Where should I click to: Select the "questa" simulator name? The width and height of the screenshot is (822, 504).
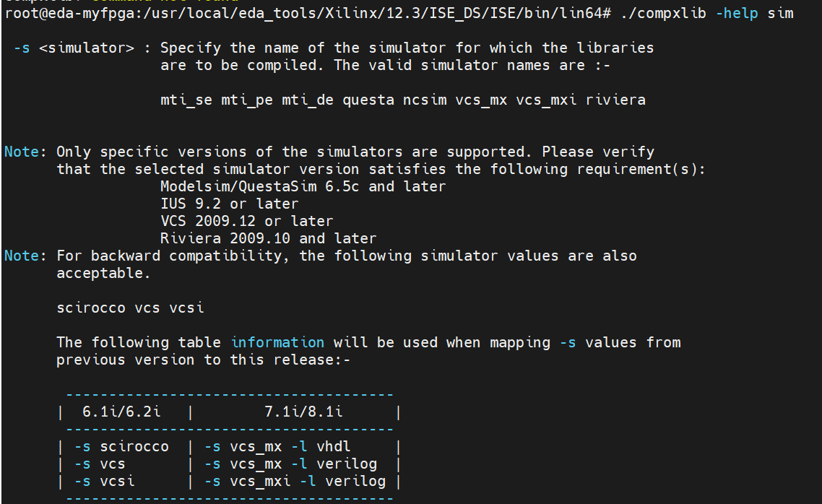pyautogui.click(x=368, y=100)
